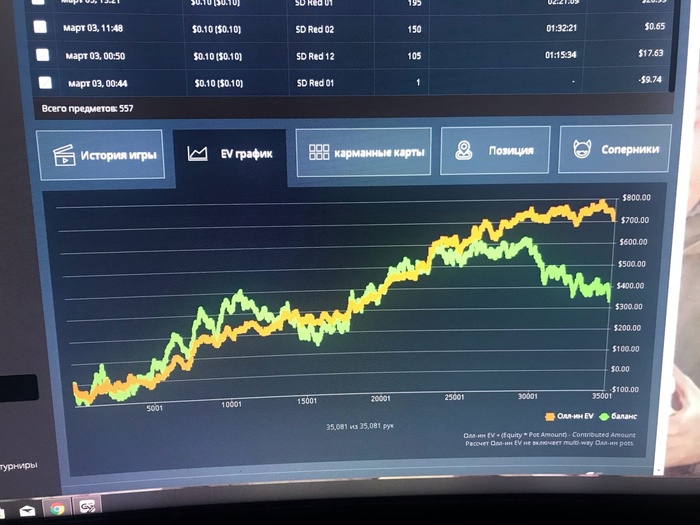Viewport: 700px width, 525px height.
Task: Click the date март 03, 00:50
Action: point(95,56)
